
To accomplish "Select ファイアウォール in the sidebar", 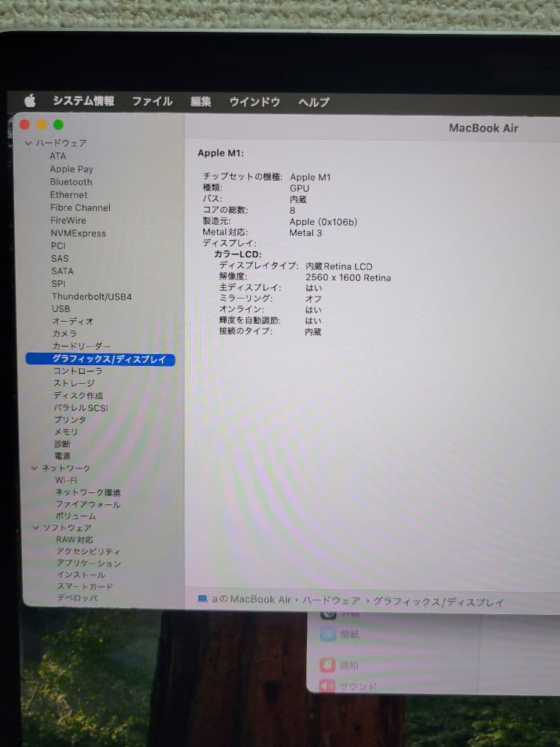I will [x=88, y=504].
